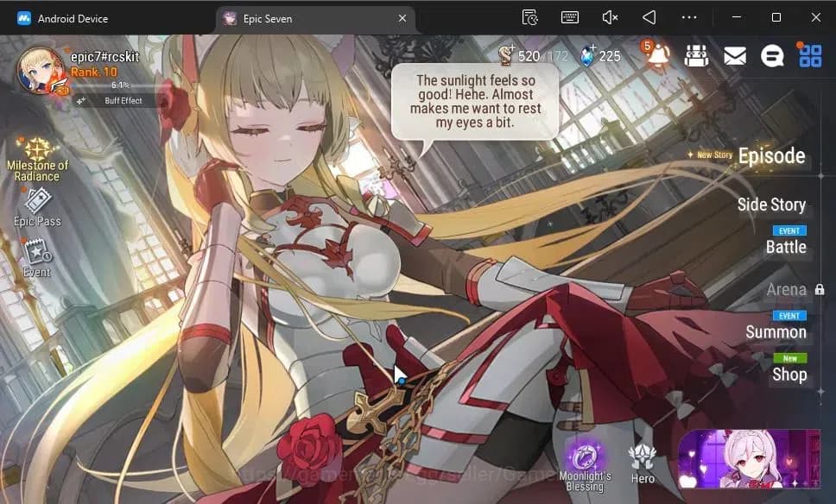
Task: Open the Battle menu
Action: (786, 247)
